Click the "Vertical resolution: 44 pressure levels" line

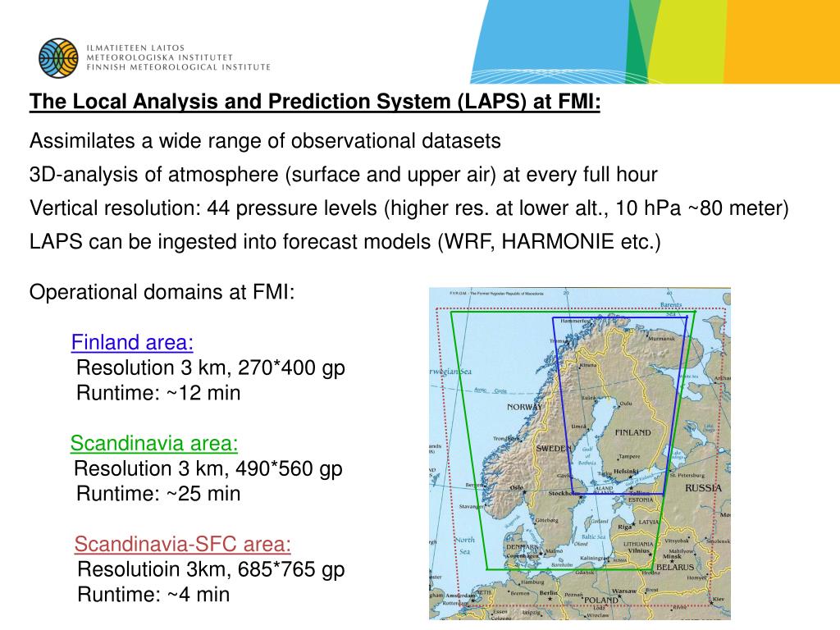coord(409,208)
